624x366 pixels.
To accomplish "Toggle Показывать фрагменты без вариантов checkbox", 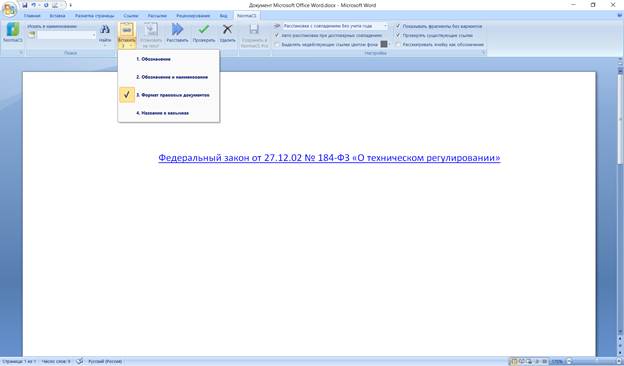I will pyautogui.click(x=398, y=26).
